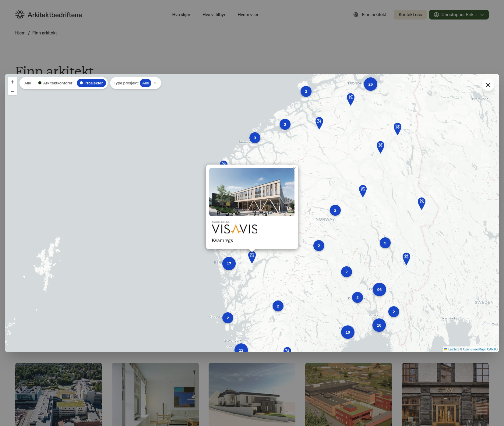Zoom in the map with plus button

pos(12,82)
